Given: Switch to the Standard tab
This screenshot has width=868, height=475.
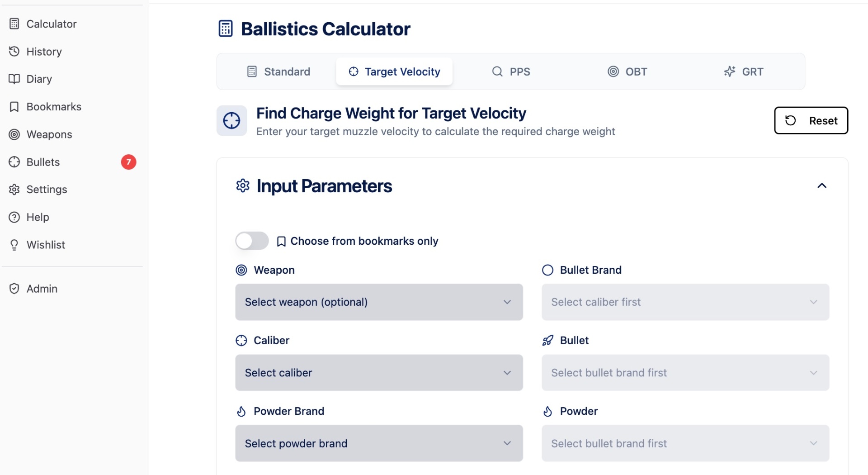Looking at the screenshot, I should tap(278, 71).
